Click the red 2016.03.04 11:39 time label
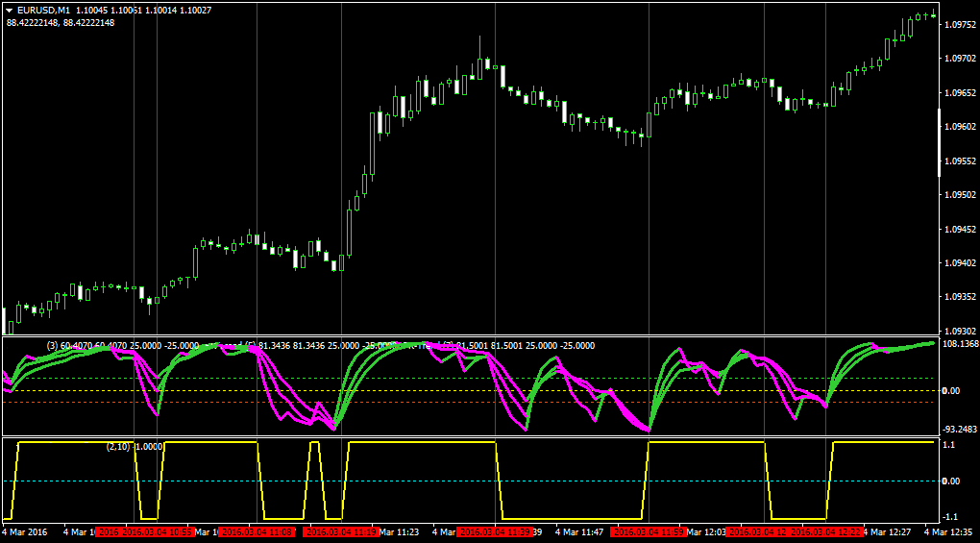The height and width of the screenshot is (543, 980). [x=495, y=532]
